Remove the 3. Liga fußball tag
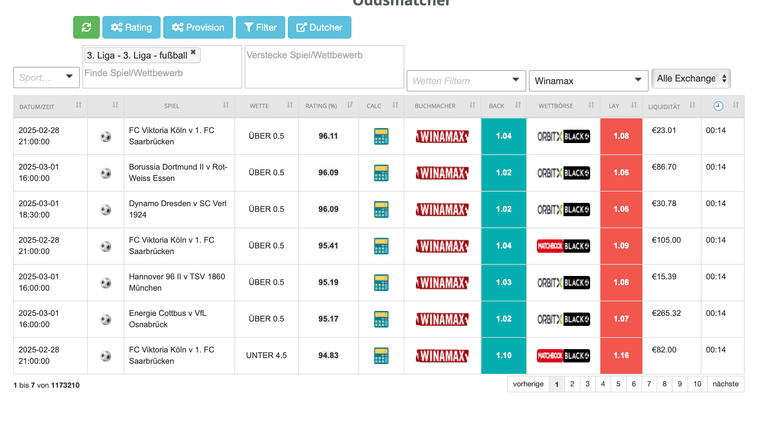 point(193,52)
